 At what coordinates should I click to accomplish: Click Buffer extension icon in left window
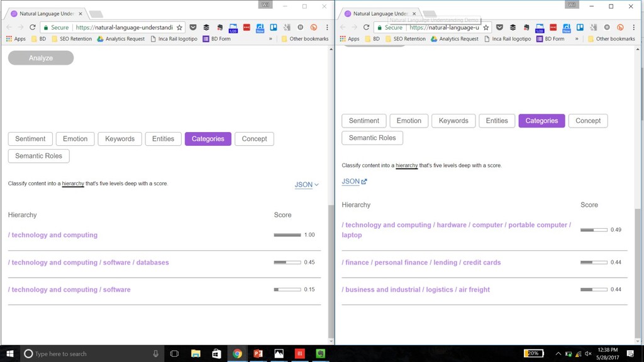[206, 28]
